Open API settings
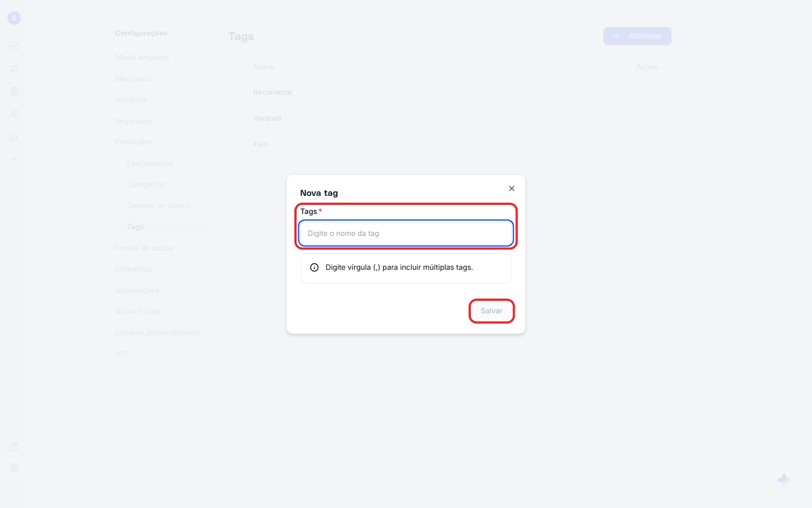This screenshot has width=812, height=508. click(121, 354)
